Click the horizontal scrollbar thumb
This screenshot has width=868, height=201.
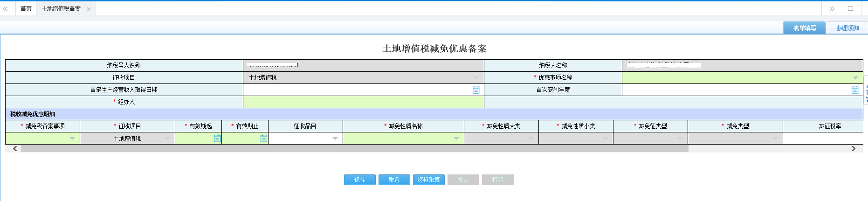(x=354, y=149)
